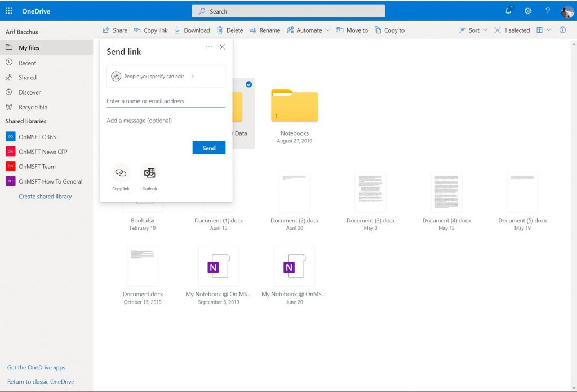
Task: Open the OnMSFT Team library
Action: pyautogui.click(x=46, y=167)
